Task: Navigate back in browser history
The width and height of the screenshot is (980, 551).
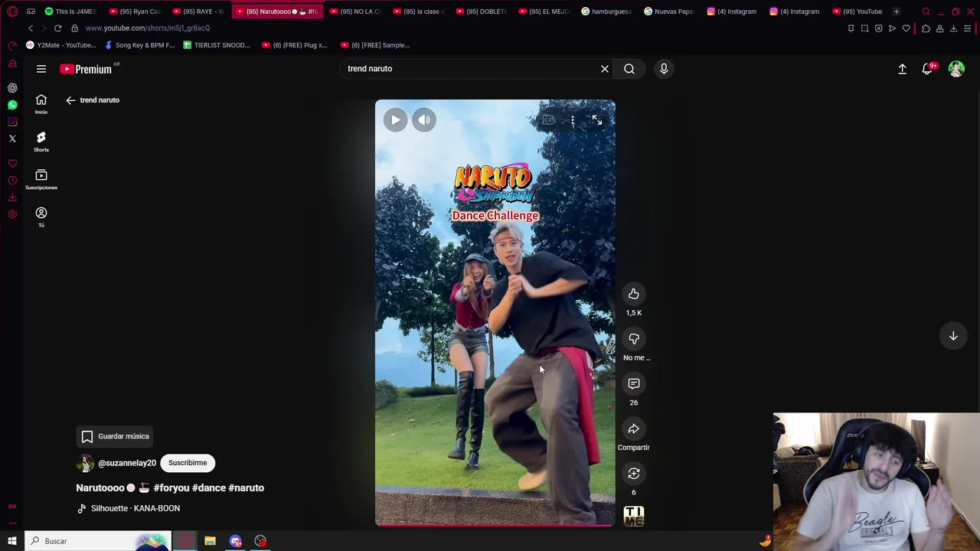Action: click(31, 28)
